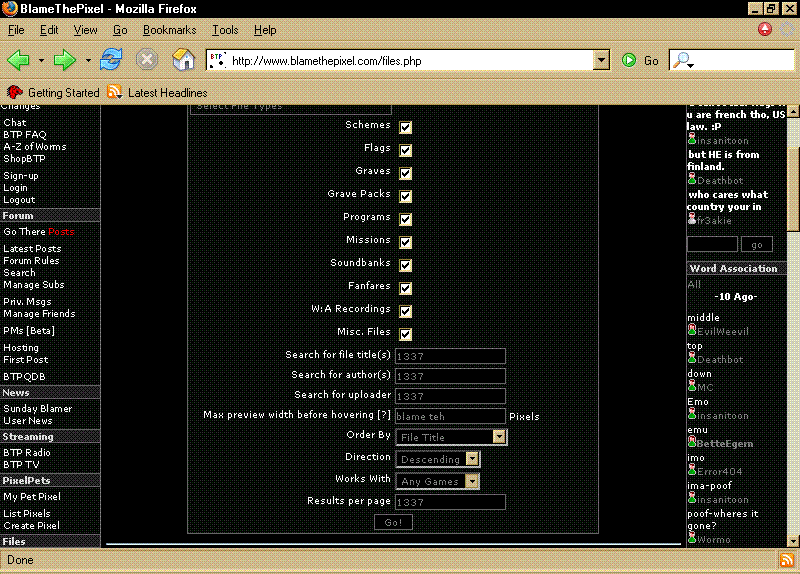
Task: Uncheck the Soundbanks checkbox
Action: pos(406,265)
